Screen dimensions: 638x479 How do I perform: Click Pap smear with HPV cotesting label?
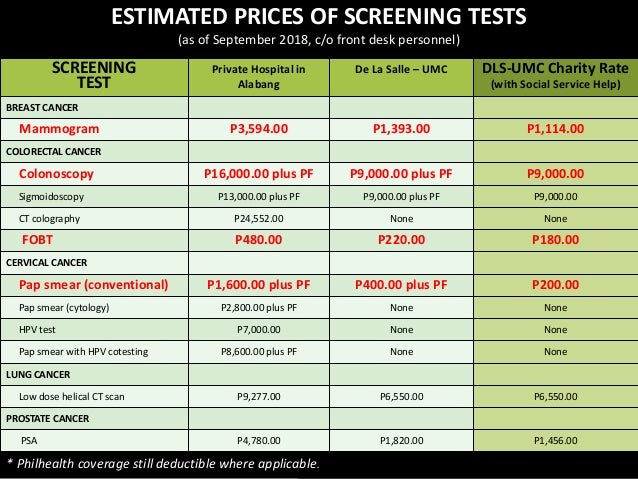coord(83,352)
